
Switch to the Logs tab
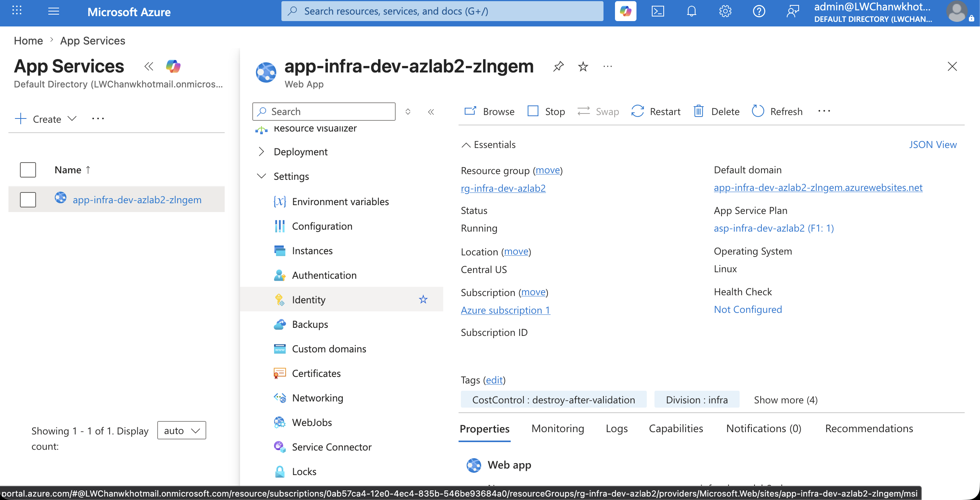point(617,429)
